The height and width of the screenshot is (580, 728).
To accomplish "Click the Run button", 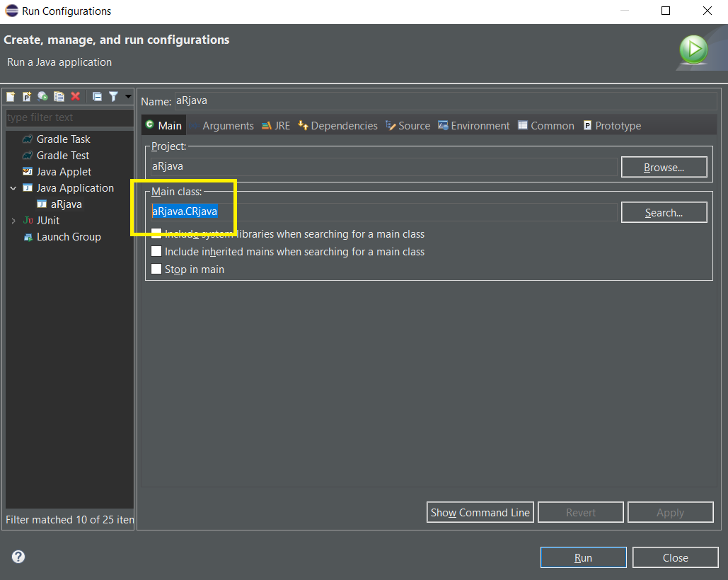I will 583,557.
